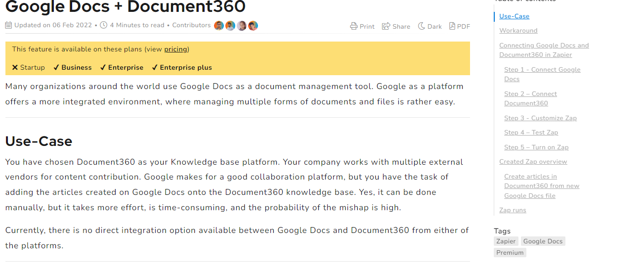Click the clock icon beside the reading time

(x=104, y=25)
